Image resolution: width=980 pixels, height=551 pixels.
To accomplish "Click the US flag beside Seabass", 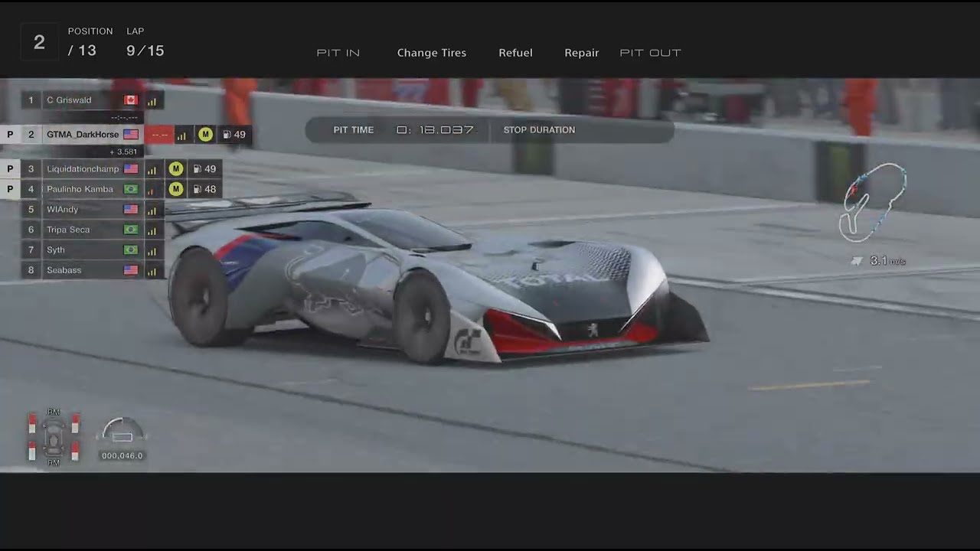I will click(x=131, y=270).
